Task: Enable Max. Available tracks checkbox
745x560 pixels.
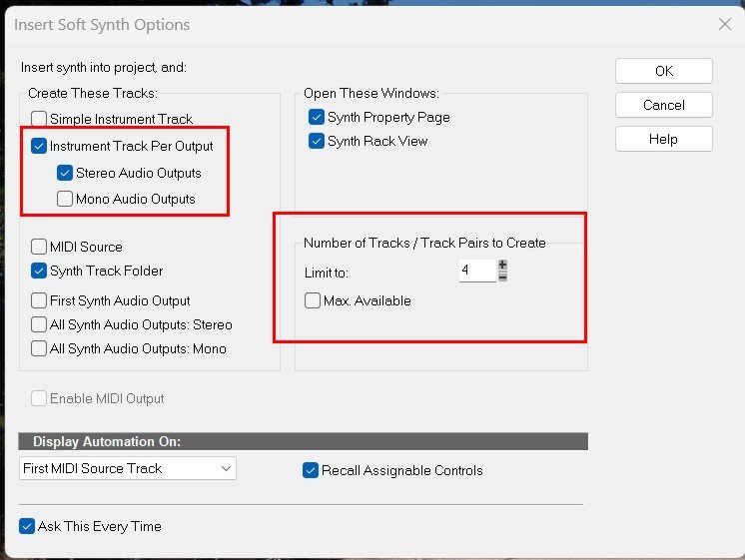Action: pyautogui.click(x=314, y=300)
